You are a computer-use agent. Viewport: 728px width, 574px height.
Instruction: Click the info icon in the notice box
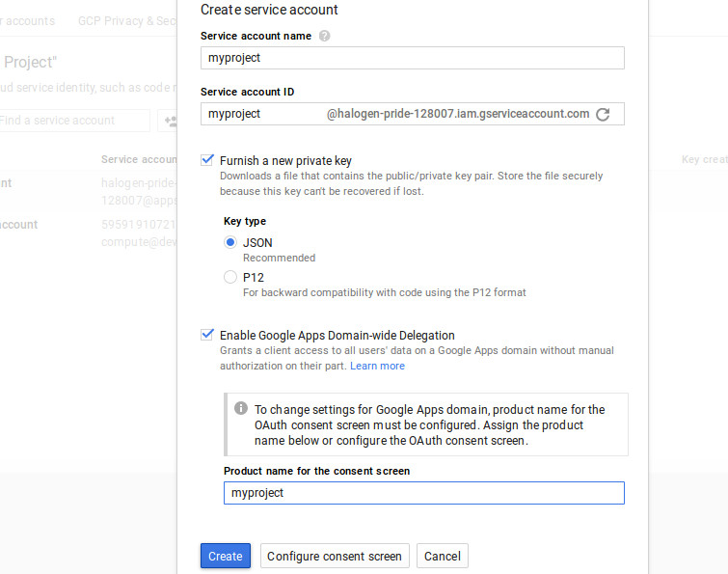(x=240, y=408)
